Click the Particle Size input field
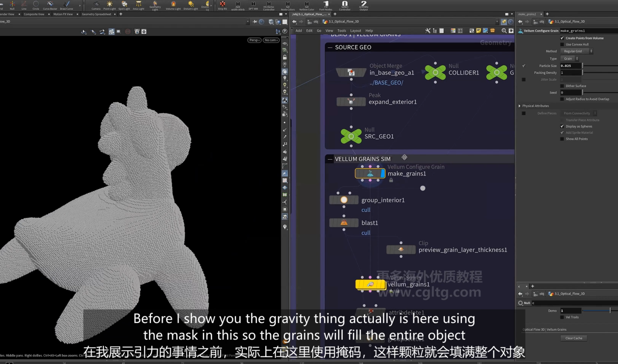618x364 pixels. click(x=571, y=66)
